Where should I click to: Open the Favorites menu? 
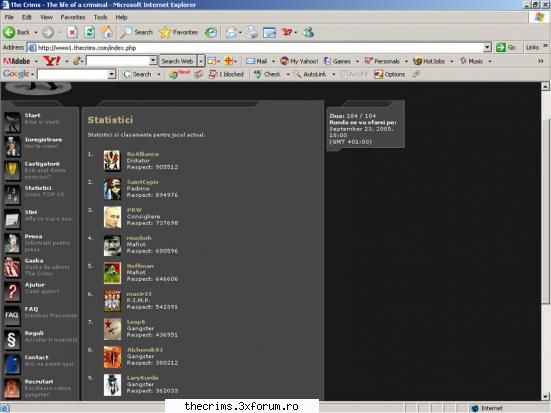73,17
